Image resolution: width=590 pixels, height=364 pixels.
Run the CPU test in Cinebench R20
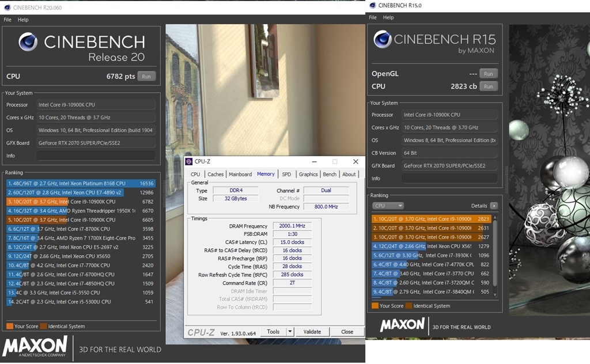click(146, 77)
